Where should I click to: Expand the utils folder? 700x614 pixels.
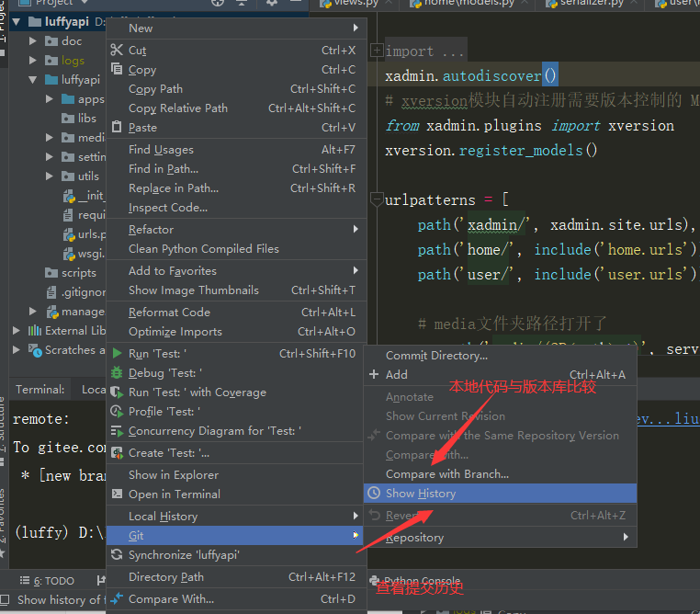(49, 176)
